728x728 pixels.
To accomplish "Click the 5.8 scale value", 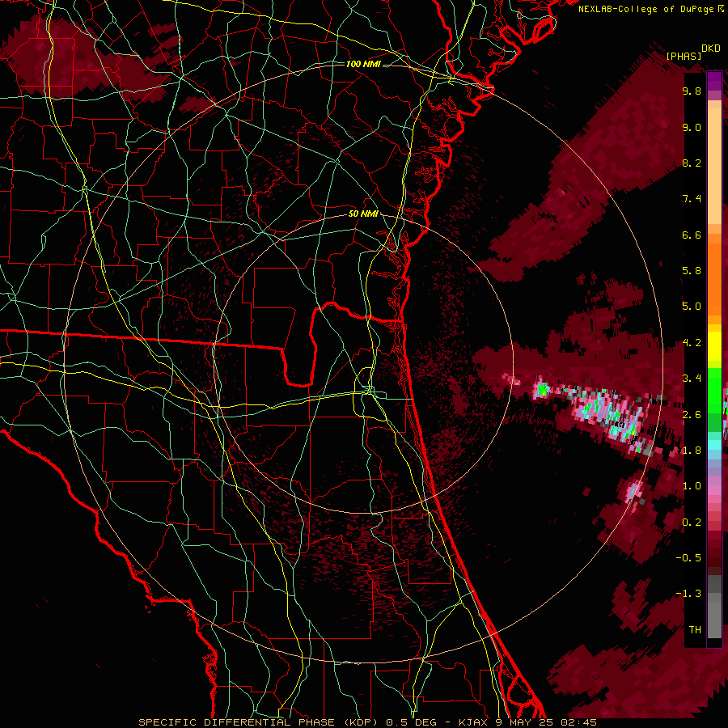I will (x=692, y=271).
